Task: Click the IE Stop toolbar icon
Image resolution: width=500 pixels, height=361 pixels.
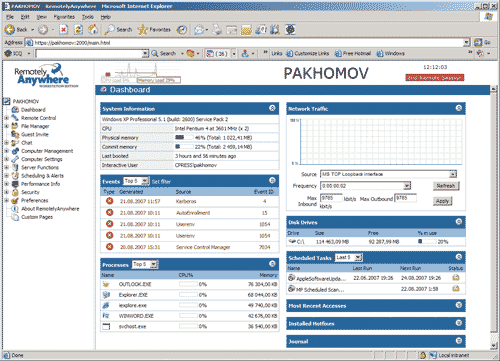Action: [64, 30]
